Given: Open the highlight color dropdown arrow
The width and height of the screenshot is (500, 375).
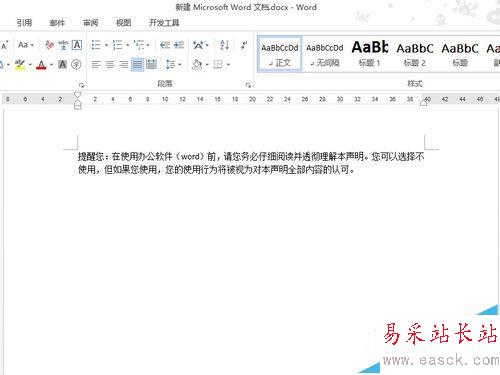Looking at the screenshot, I should pyautogui.click(x=30, y=64).
